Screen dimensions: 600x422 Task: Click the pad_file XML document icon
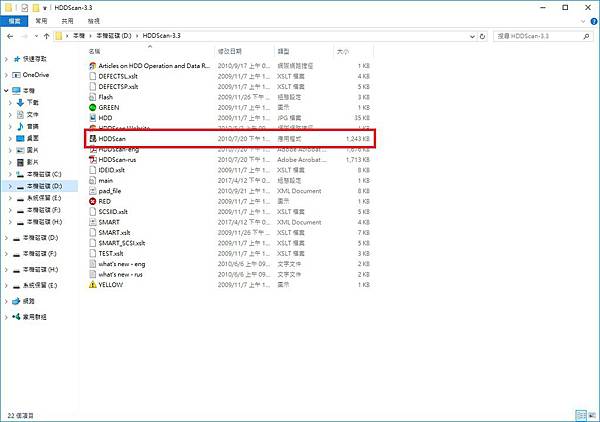[92, 191]
